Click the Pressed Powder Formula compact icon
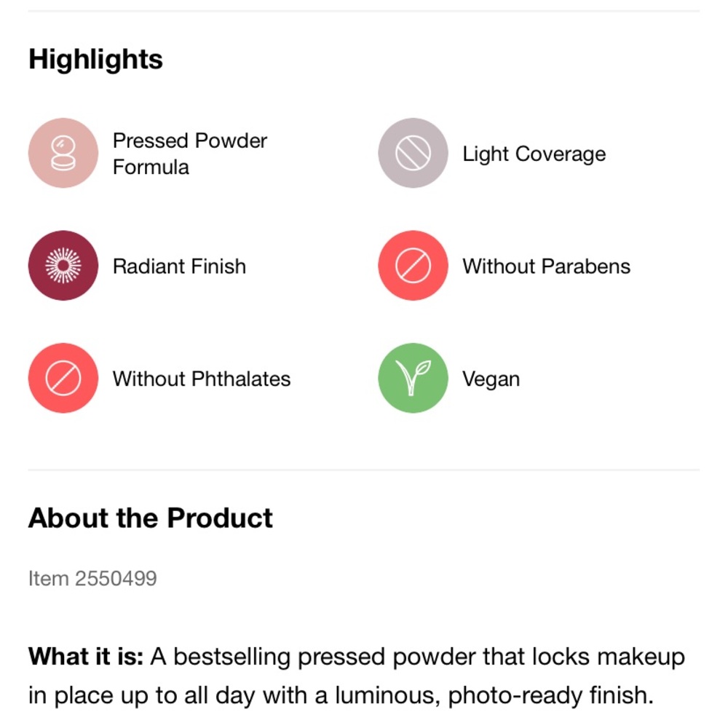This screenshot has height=728, width=728. click(x=63, y=153)
